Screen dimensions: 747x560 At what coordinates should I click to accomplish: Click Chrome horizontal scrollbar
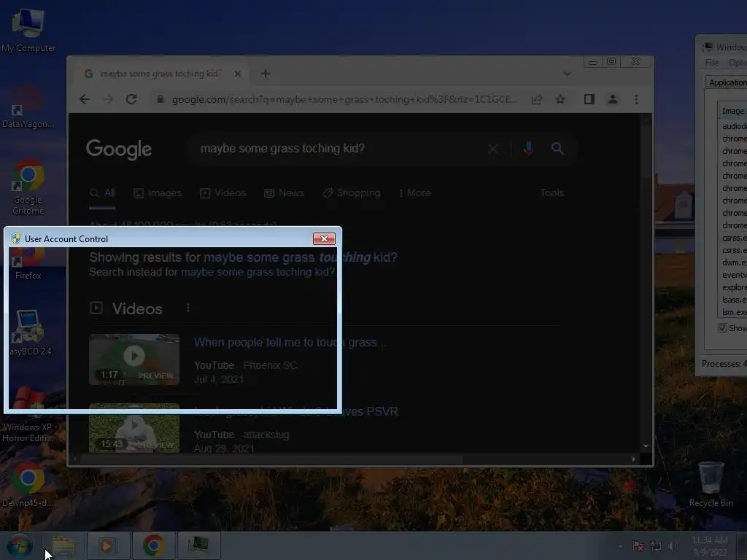(271, 459)
